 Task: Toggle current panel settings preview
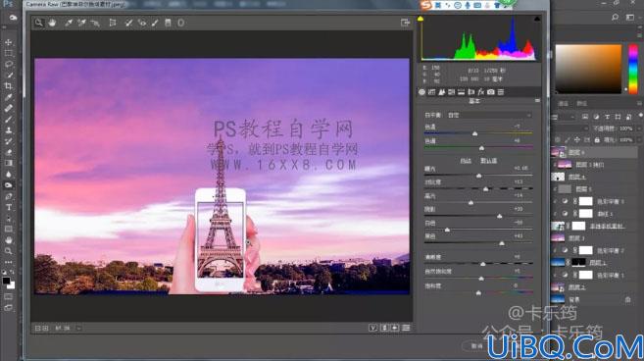point(406,328)
